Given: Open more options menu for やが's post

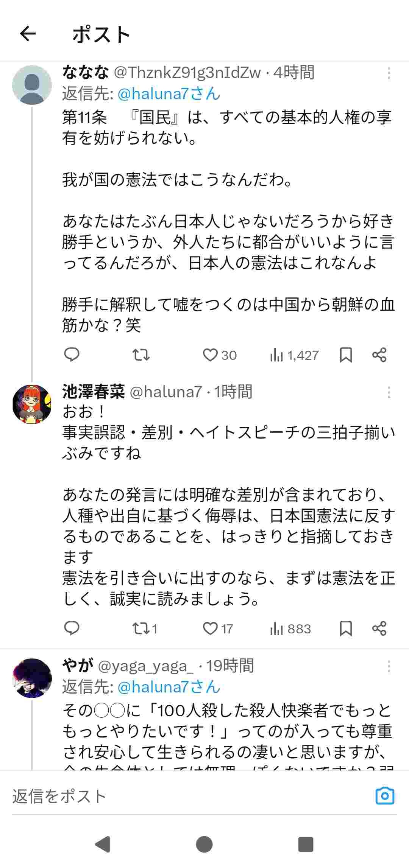Looking at the screenshot, I should pyautogui.click(x=389, y=666).
